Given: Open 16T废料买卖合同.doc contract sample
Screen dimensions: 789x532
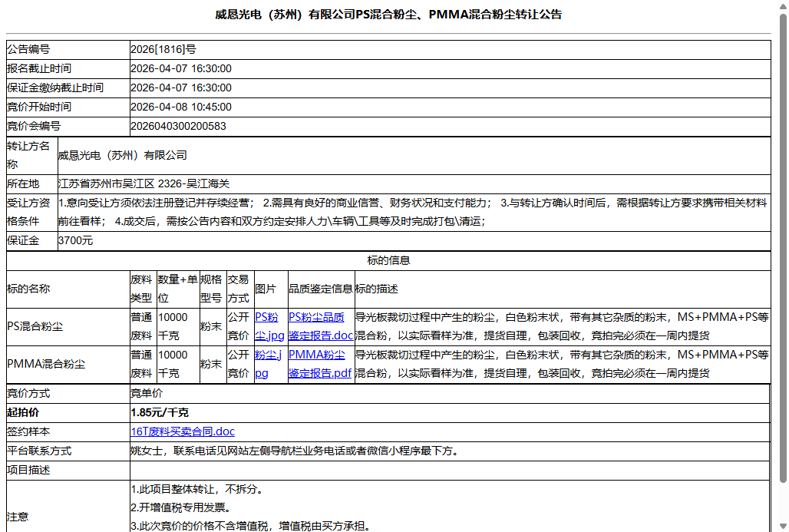Looking at the screenshot, I should tap(183, 431).
